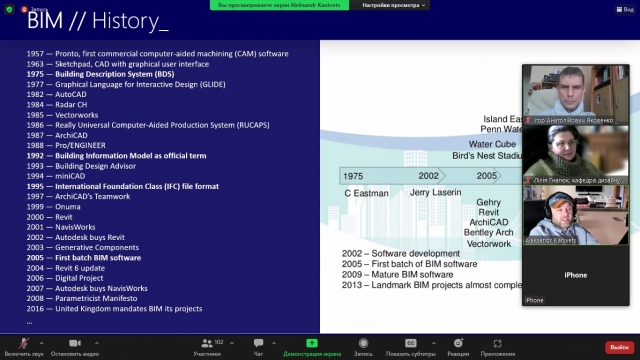Click the green encryption shield icon
The width and height of the screenshot is (640, 360).
pos(9,9)
